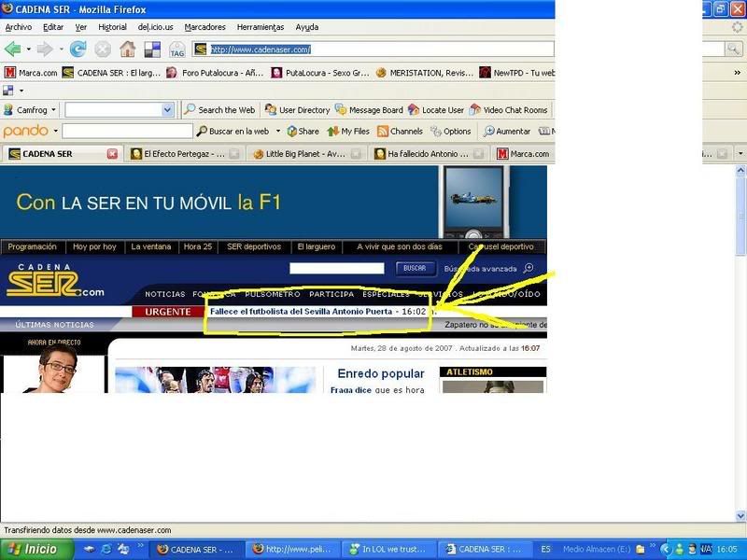Open the Editar menu

click(53, 27)
